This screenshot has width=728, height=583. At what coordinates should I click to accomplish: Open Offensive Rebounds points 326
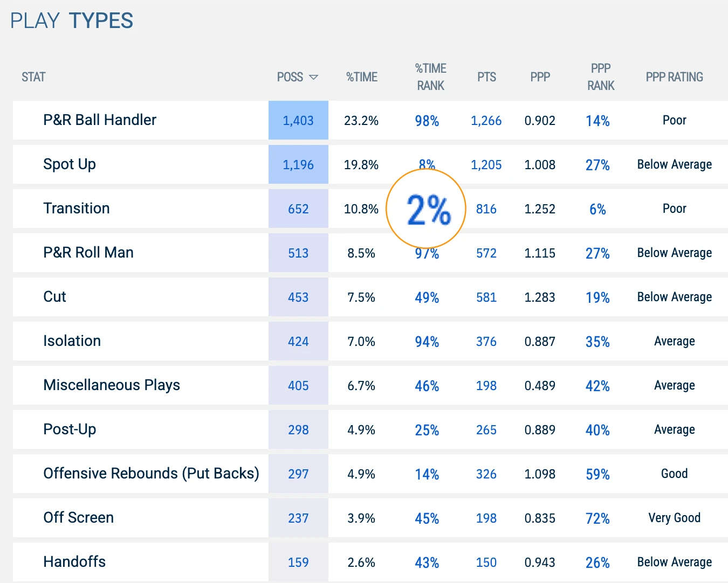tap(486, 474)
